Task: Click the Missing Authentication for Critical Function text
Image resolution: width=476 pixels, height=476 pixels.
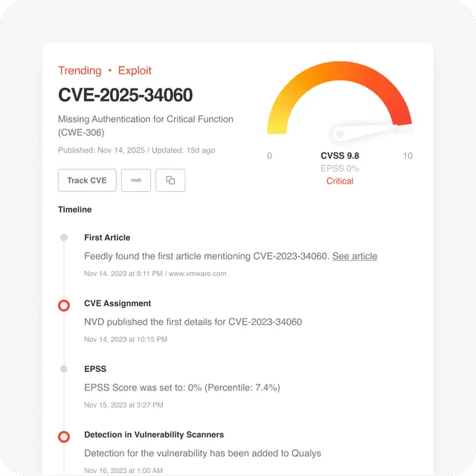Action: tap(146, 126)
